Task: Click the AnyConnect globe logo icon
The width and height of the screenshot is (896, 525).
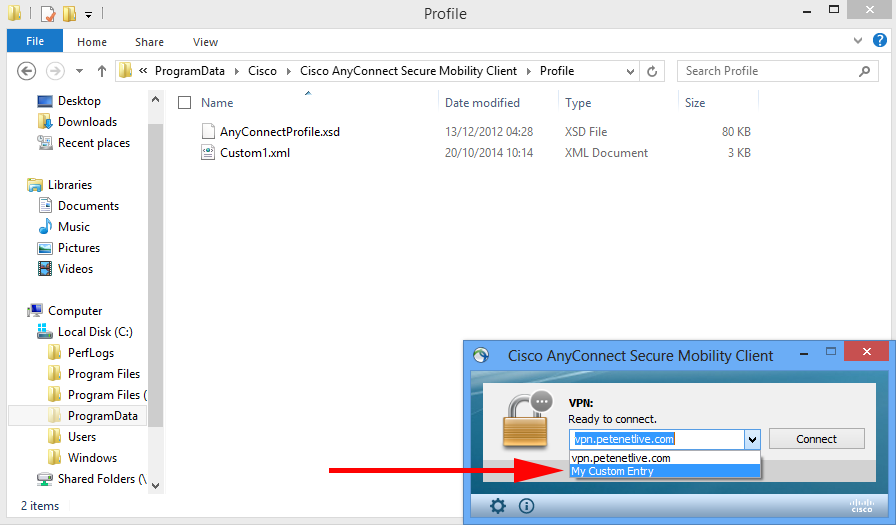Action: [481, 355]
